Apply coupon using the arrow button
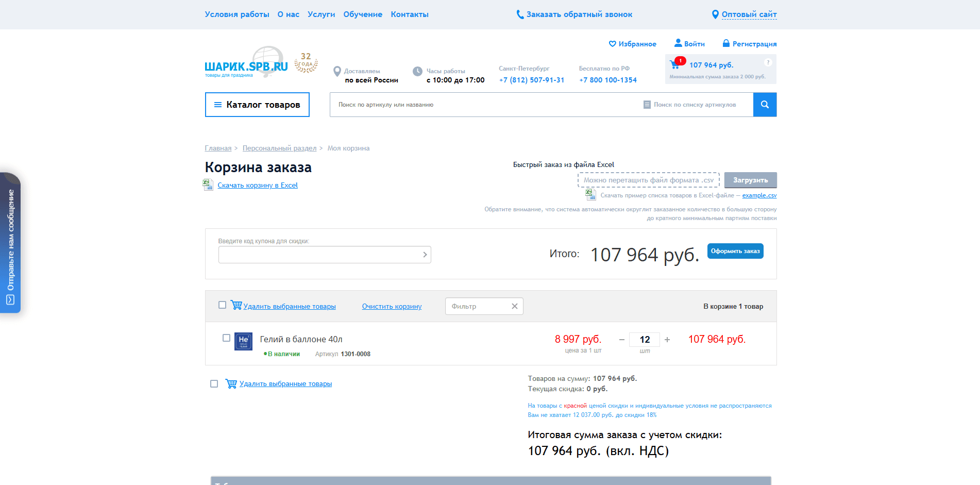This screenshot has height=485, width=980. pyautogui.click(x=425, y=255)
